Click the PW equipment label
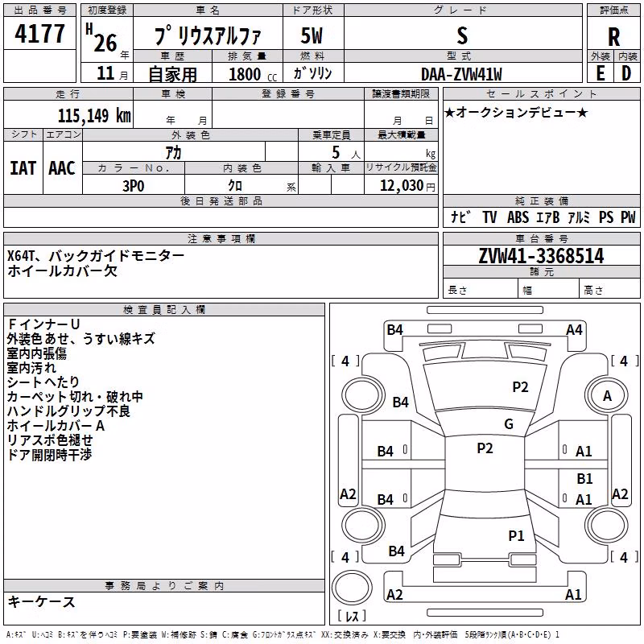This screenshot has width=644, height=644. click(x=628, y=217)
